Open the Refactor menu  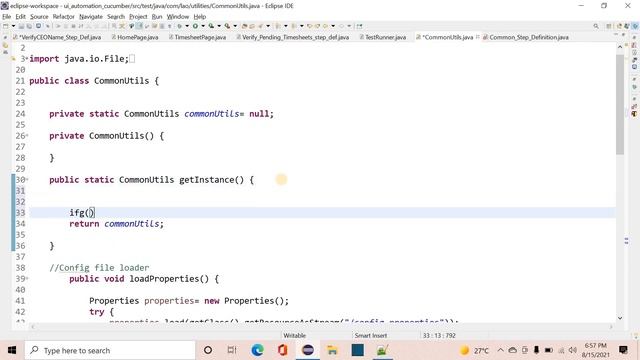coord(64,17)
